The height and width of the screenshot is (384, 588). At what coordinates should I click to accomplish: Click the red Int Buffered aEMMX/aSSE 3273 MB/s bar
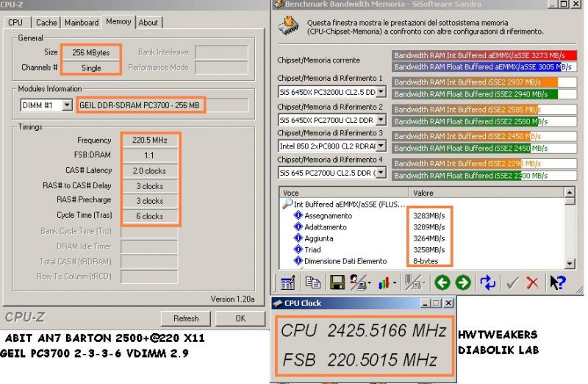484,55
